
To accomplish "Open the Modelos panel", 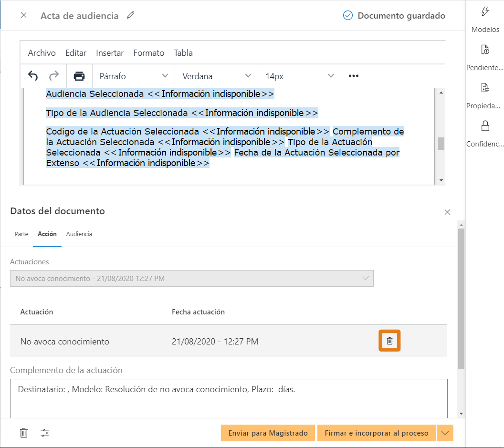I will coord(485,19).
